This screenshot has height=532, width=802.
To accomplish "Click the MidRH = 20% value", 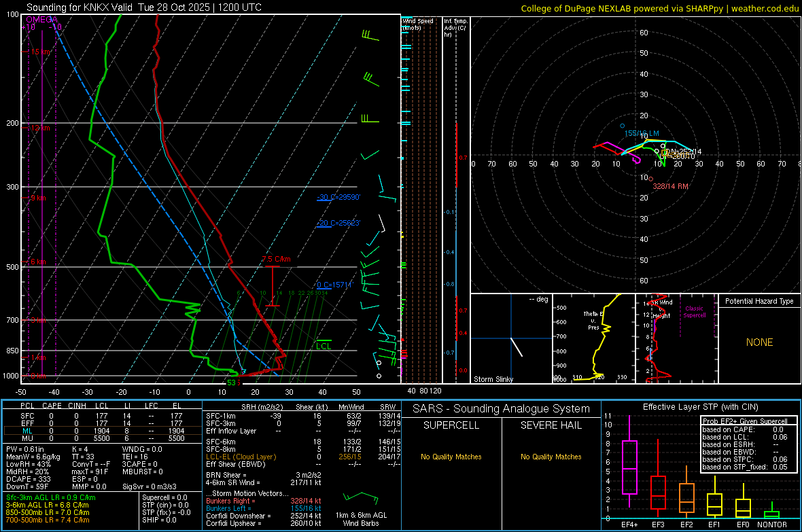I will coord(28,472).
